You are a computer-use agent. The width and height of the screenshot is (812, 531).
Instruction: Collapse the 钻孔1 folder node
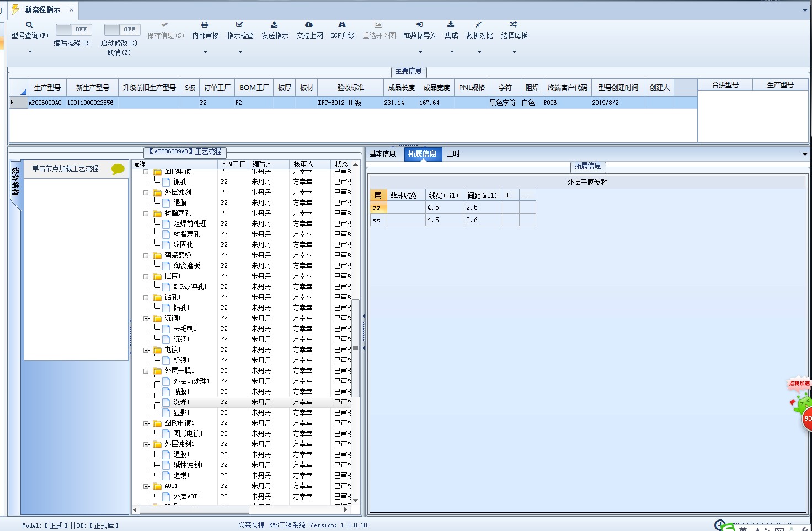pos(147,298)
